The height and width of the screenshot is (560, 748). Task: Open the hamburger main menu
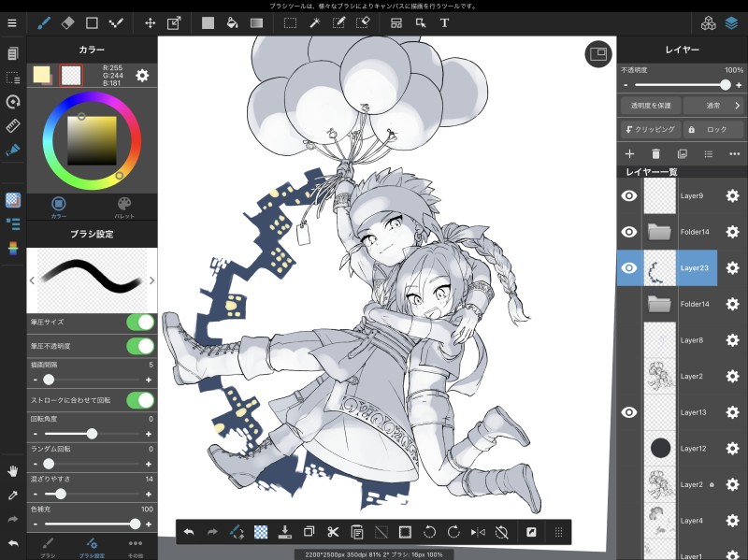point(12,22)
